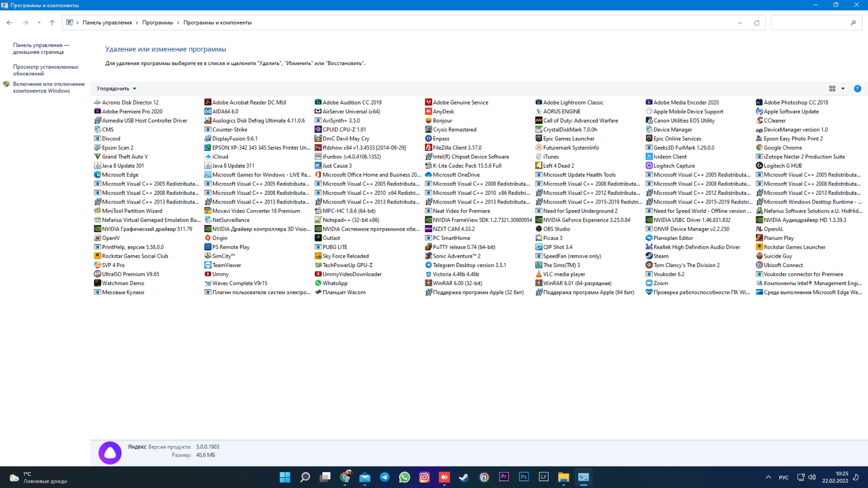
Task: Click the VLC media player cone icon
Action: 539,274
